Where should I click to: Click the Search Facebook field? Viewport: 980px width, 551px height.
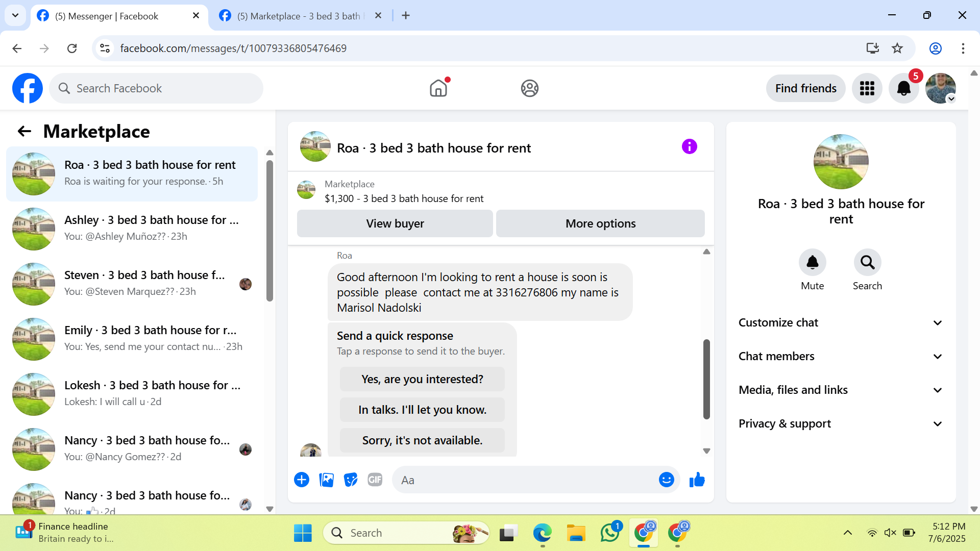click(156, 88)
